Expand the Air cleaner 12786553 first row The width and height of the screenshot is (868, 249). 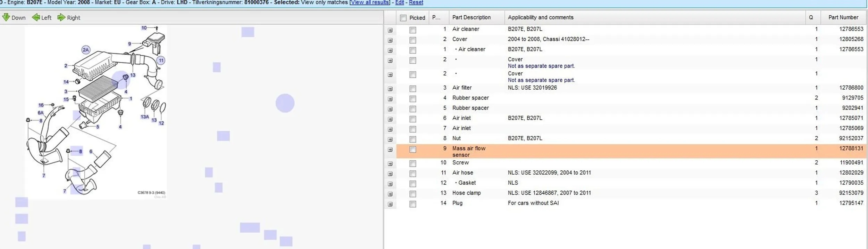tap(390, 30)
